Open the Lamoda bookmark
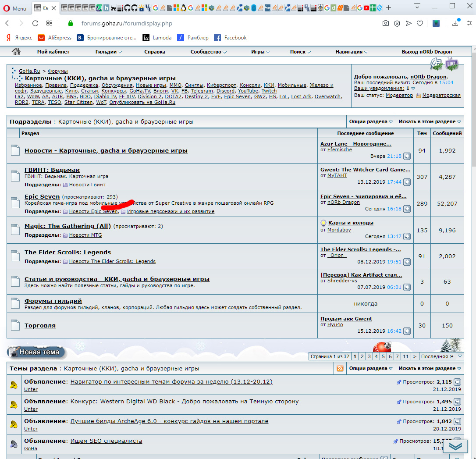The width and height of the screenshot is (476, 459). 157,38
